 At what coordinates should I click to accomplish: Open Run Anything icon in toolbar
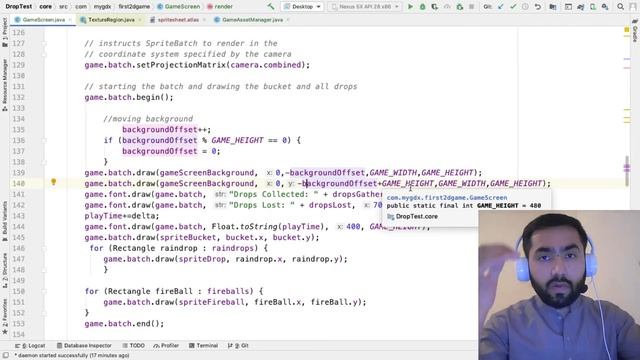point(568,7)
